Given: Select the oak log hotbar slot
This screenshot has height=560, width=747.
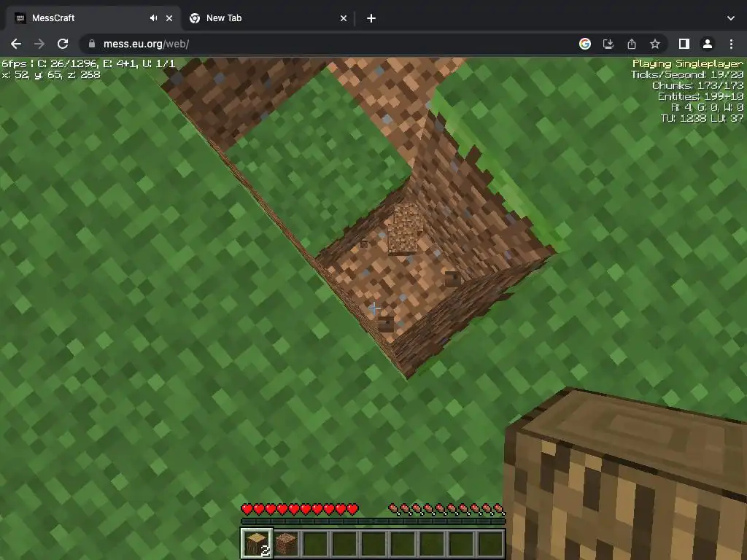Looking at the screenshot, I should point(256,542).
